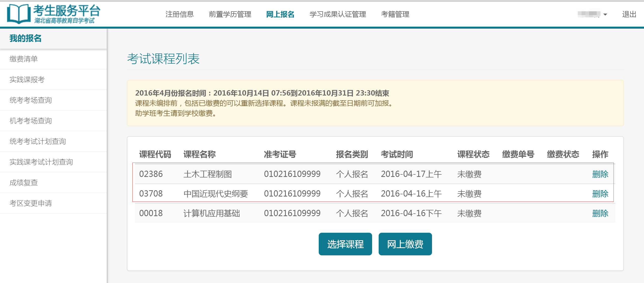Open 考区变更申请 in the sidebar

(31, 203)
